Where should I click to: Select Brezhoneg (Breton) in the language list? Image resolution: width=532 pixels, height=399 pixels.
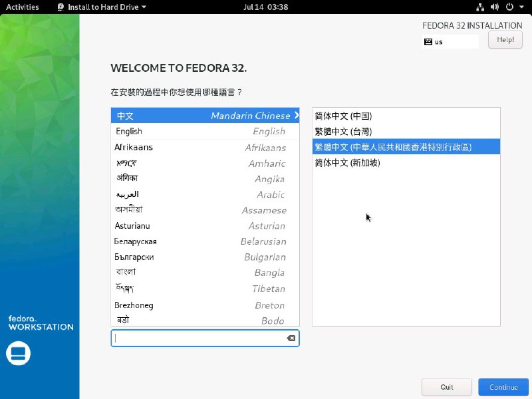pyautogui.click(x=205, y=305)
